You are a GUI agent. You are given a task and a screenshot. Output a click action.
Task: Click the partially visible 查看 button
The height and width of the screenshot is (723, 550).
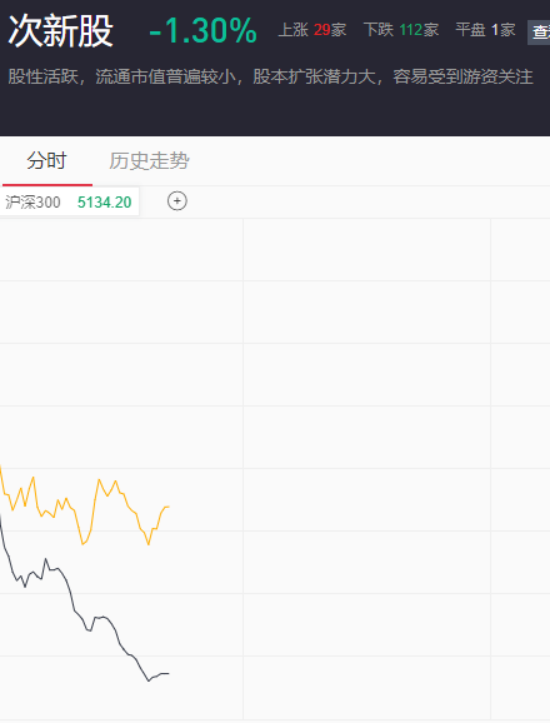(x=539, y=32)
